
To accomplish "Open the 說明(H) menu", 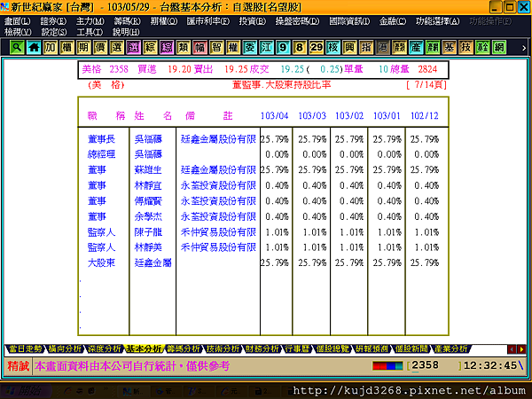I will (126, 32).
